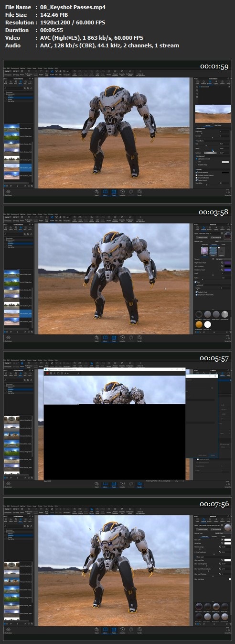Select Lighting Environment background radio in 01:59 frame
Image resolution: width=235 pixels, height=644 pixels.
pyautogui.click(x=196, y=159)
